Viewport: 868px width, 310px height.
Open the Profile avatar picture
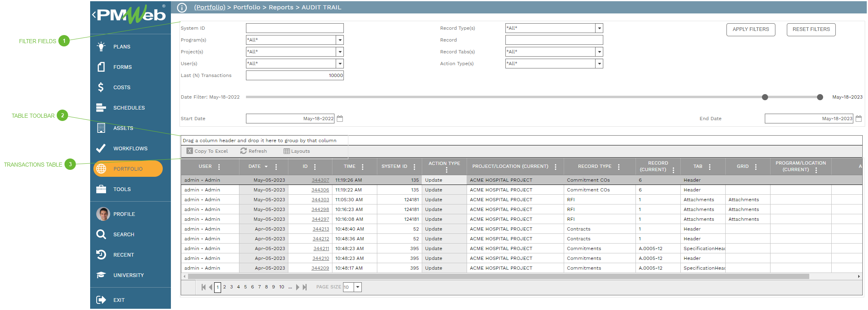(x=103, y=214)
